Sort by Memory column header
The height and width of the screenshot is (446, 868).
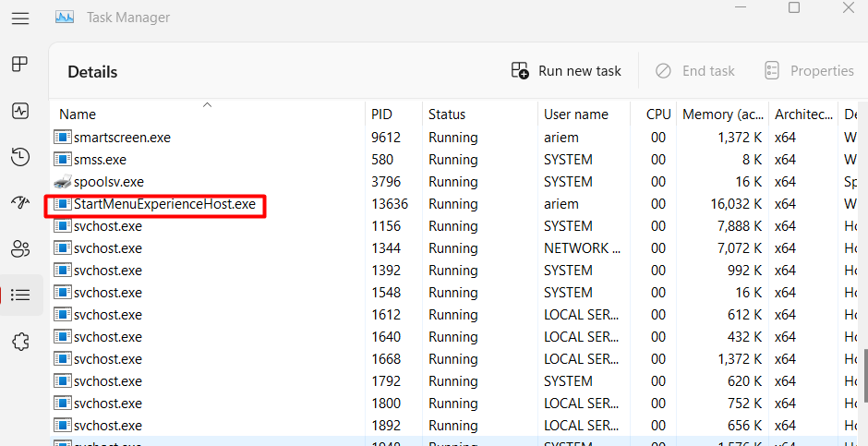click(723, 115)
